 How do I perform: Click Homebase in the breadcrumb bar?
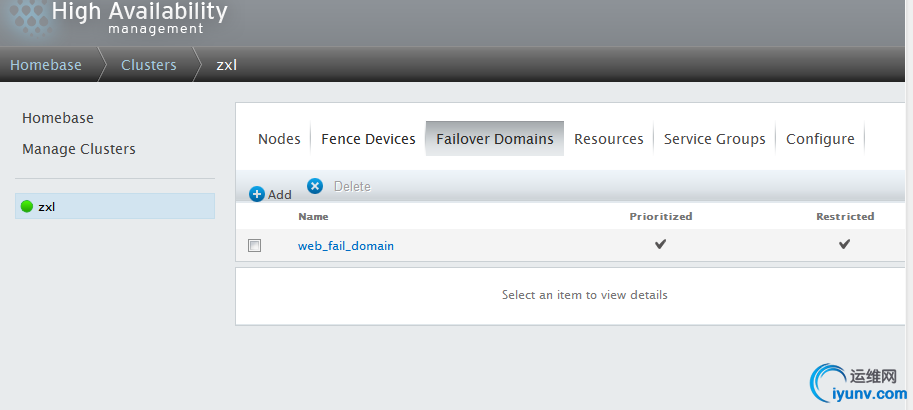click(x=46, y=65)
